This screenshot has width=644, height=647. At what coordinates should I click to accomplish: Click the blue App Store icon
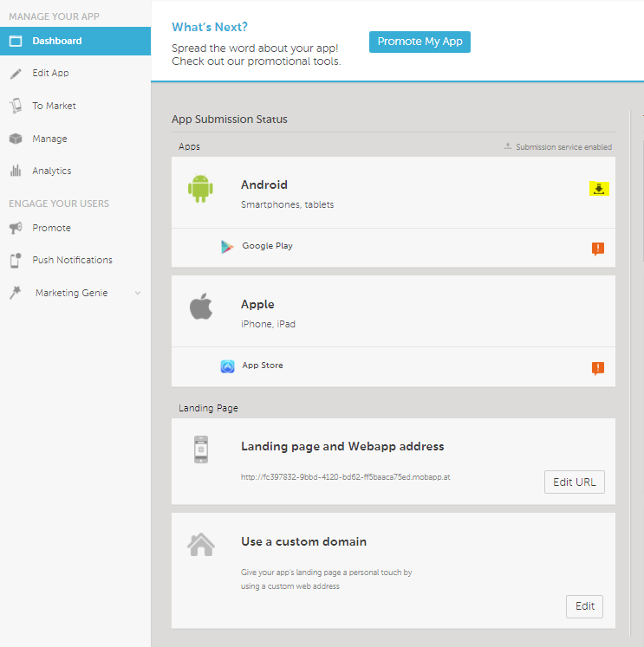click(x=227, y=366)
